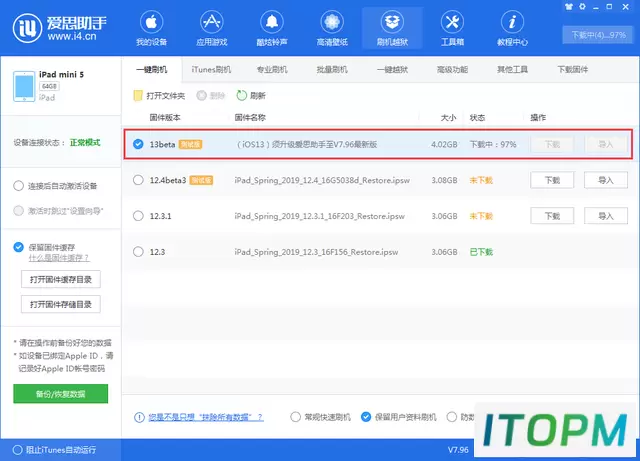
Task: Click the 大小 column header
Action: pyautogui.click(x=448, y=118)
